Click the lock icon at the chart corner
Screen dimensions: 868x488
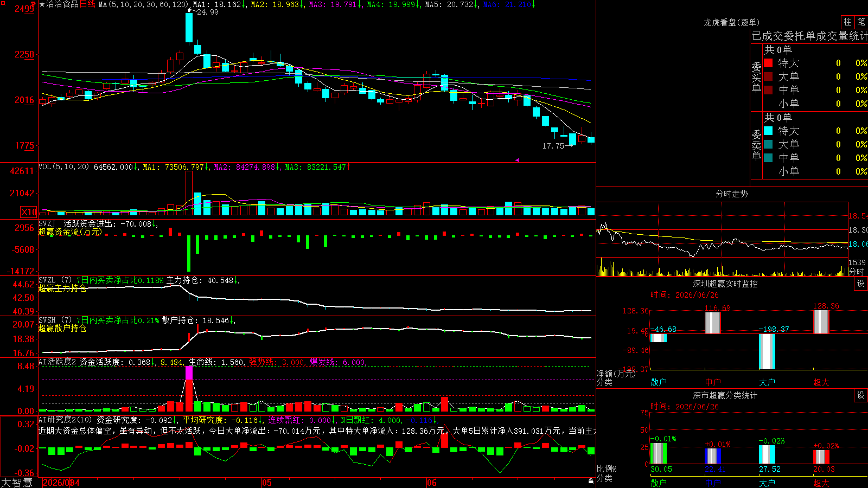tap(591, 481)
